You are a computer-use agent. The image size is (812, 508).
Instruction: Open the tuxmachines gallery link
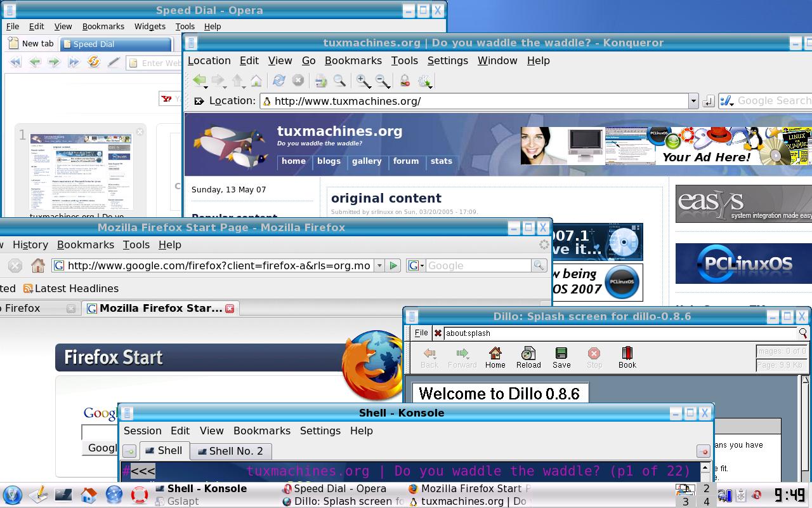click(367, 161)
